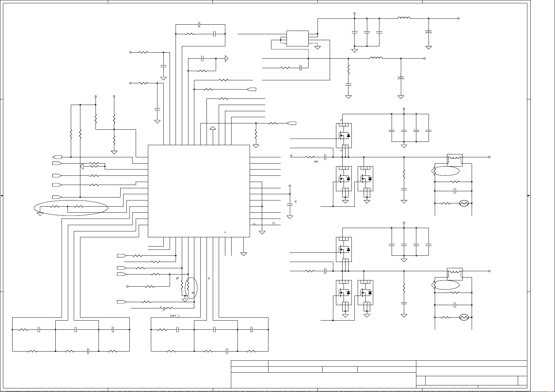Select the small 8-pin IC at top
Image resolution: width=555 pixels, height=392 pixels.
pos(297,39)
